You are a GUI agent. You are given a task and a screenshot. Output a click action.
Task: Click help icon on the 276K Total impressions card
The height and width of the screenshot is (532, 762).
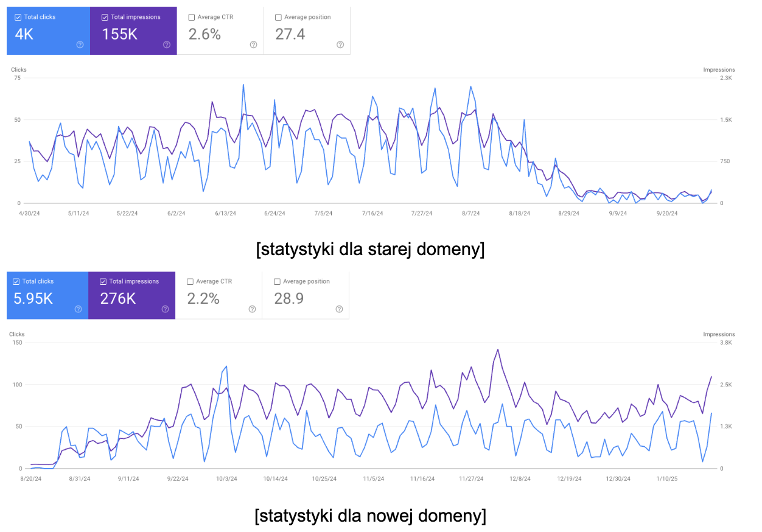pyautogui.click(x=165, y=309)
